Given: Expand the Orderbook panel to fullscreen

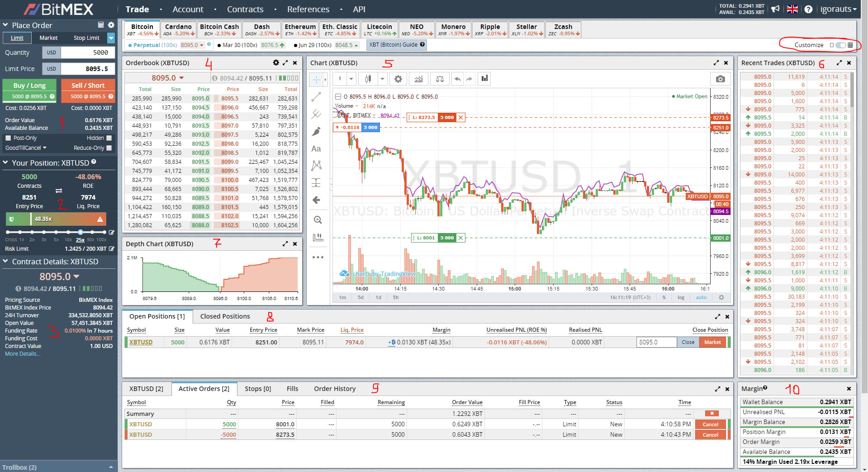Looking at the screenshot, I should pyautogui.click(x=285, y=63).
